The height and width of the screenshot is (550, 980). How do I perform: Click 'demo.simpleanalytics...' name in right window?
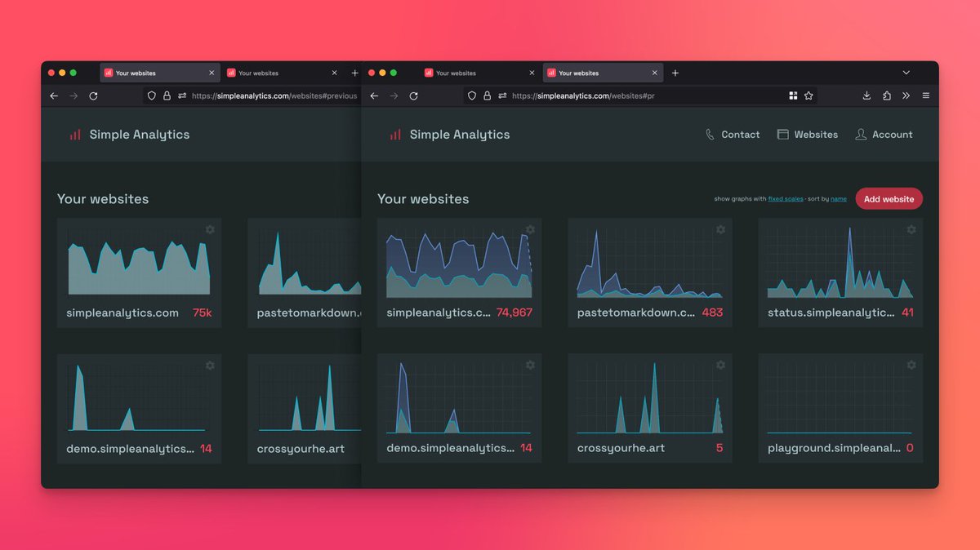pos(451,449)
